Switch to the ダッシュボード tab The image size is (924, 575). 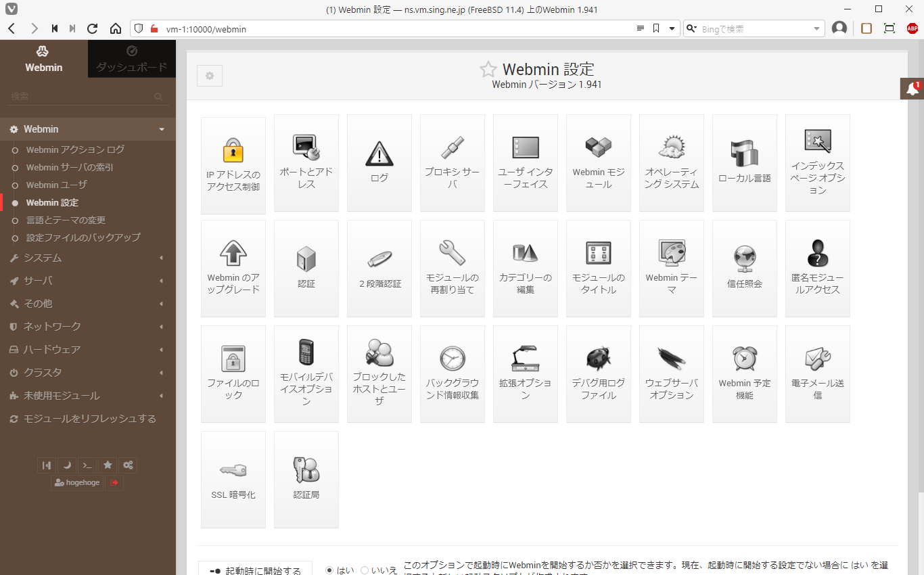point(132,59)
